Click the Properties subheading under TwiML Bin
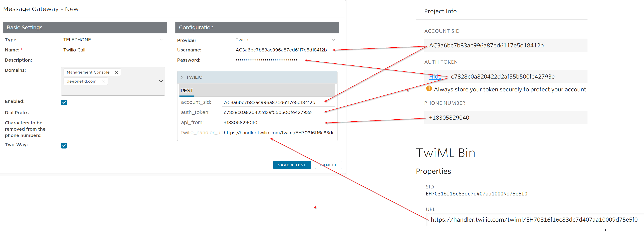 click(x=433, y=171)
